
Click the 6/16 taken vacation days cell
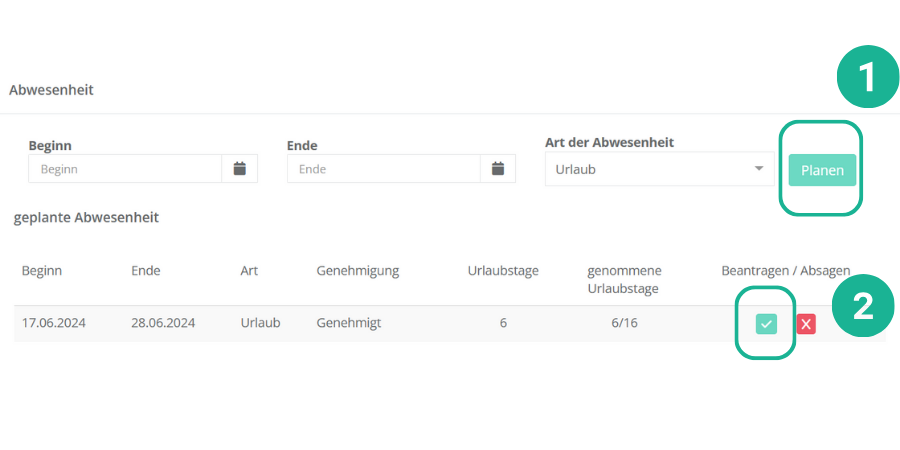624,323
